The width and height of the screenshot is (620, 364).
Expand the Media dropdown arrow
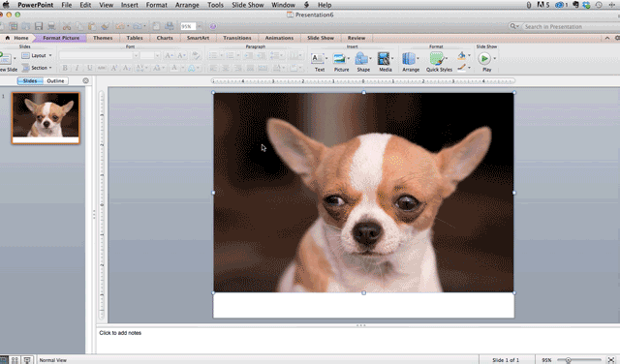(x=392, y=58)
